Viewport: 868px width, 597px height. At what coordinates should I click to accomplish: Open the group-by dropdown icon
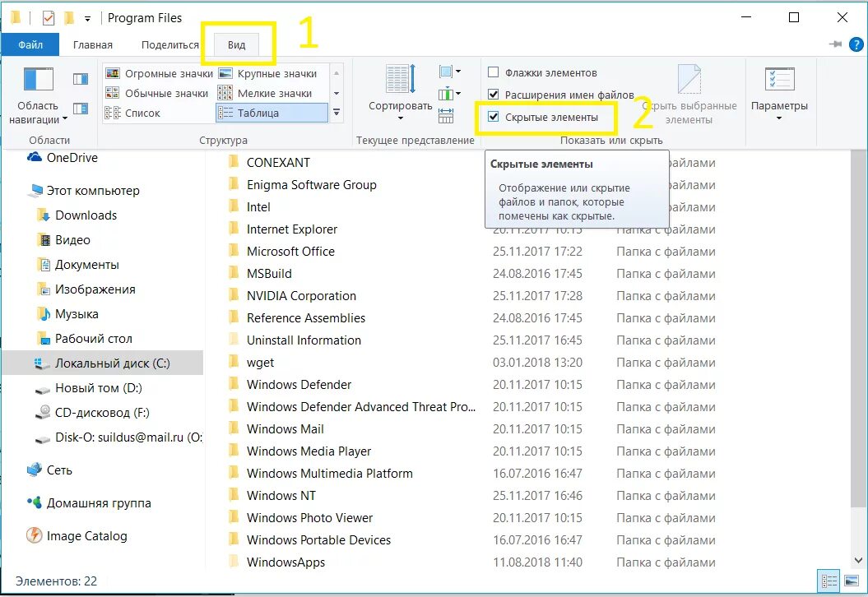[x=450, y=72]
